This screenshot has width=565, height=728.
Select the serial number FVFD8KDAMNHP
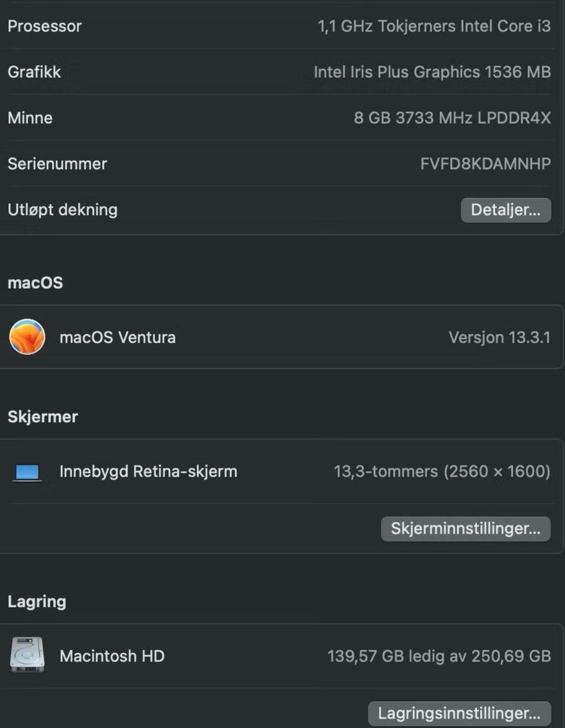pyautogui.click(x=485, y=164)
